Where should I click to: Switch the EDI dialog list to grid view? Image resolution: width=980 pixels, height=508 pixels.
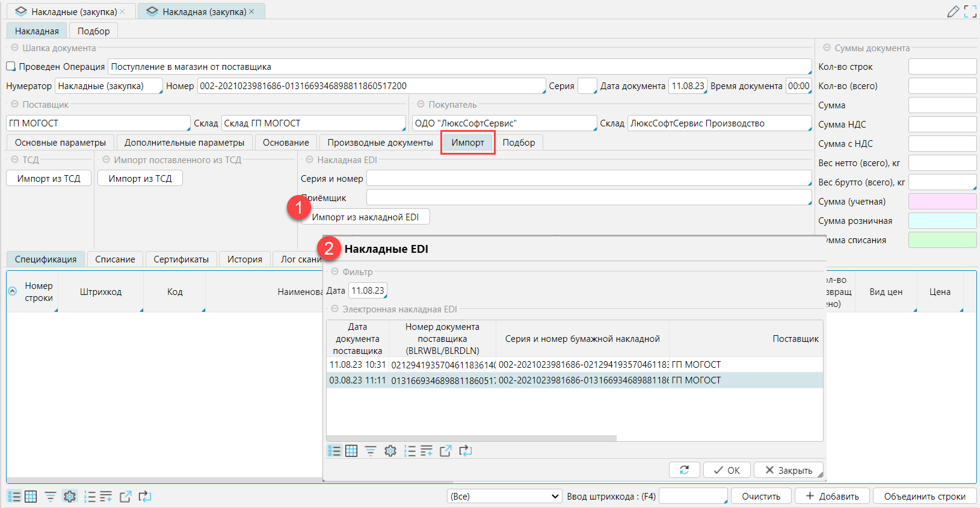point(351,451)
